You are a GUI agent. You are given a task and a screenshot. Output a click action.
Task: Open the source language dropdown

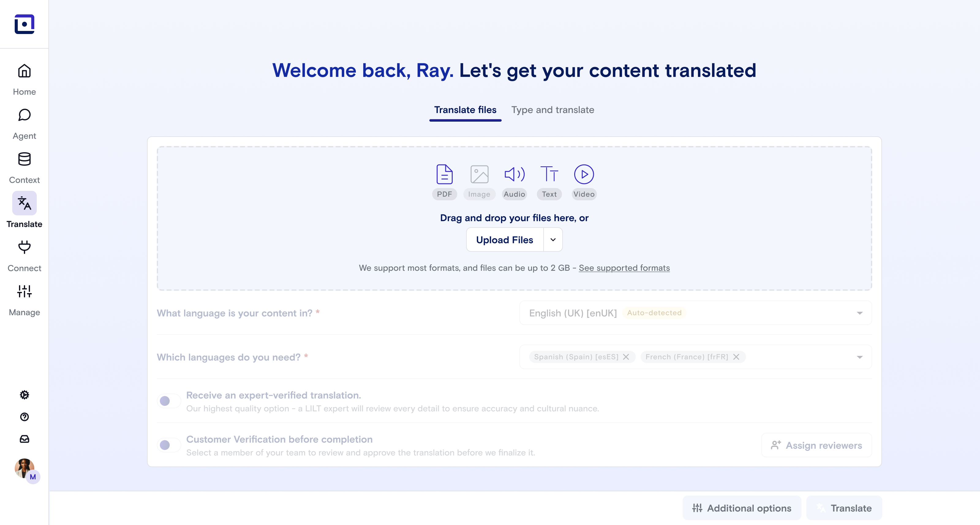coord(695,313)
